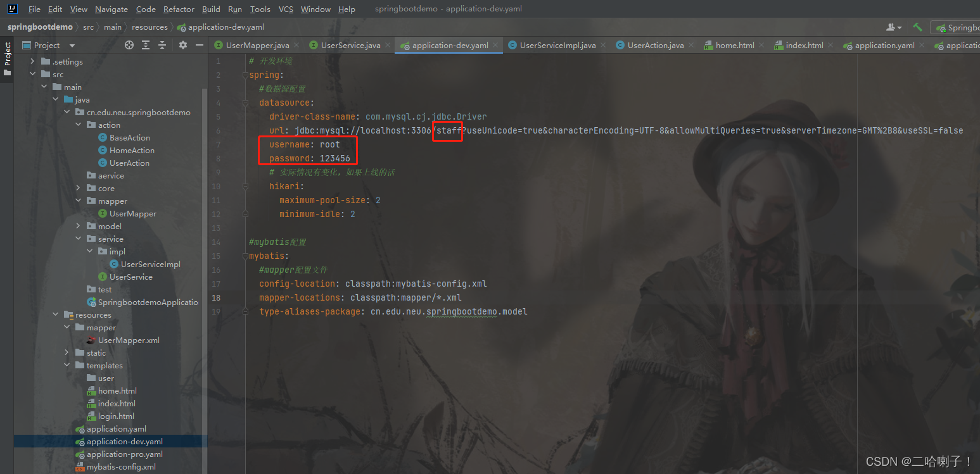Collapse the impl package

point(90,251)
